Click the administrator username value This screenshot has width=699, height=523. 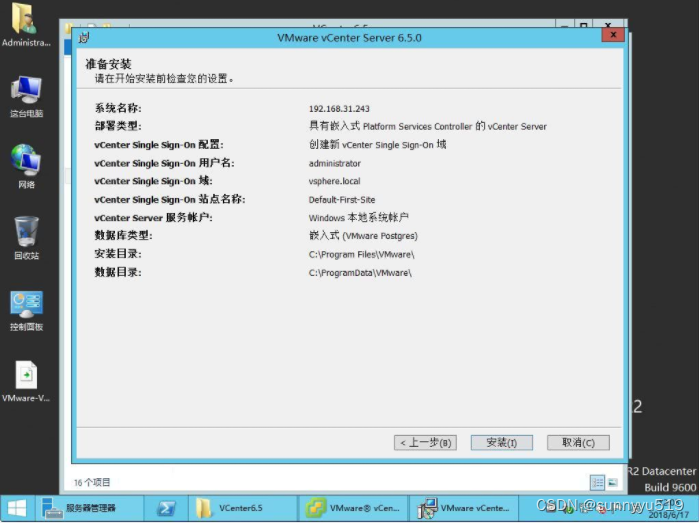coord(335,163)
